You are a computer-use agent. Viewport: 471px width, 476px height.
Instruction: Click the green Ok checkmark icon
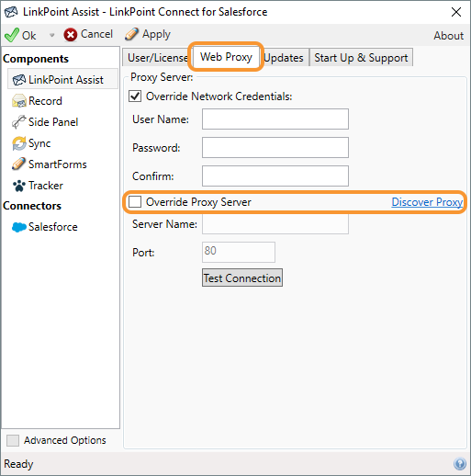click(12, 35)
